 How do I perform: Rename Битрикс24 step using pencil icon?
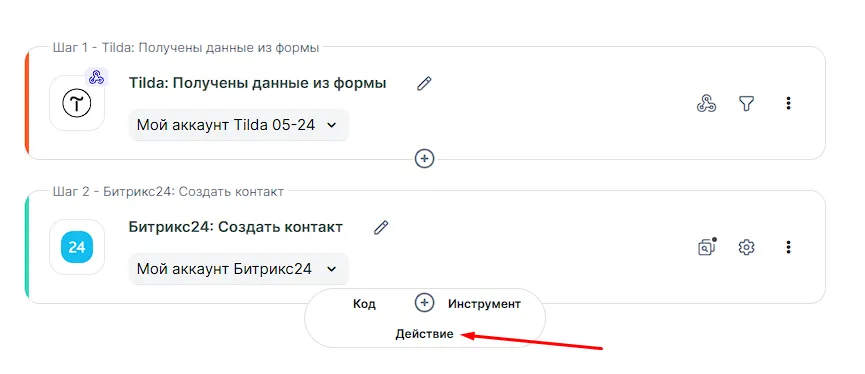click(381, 227)
